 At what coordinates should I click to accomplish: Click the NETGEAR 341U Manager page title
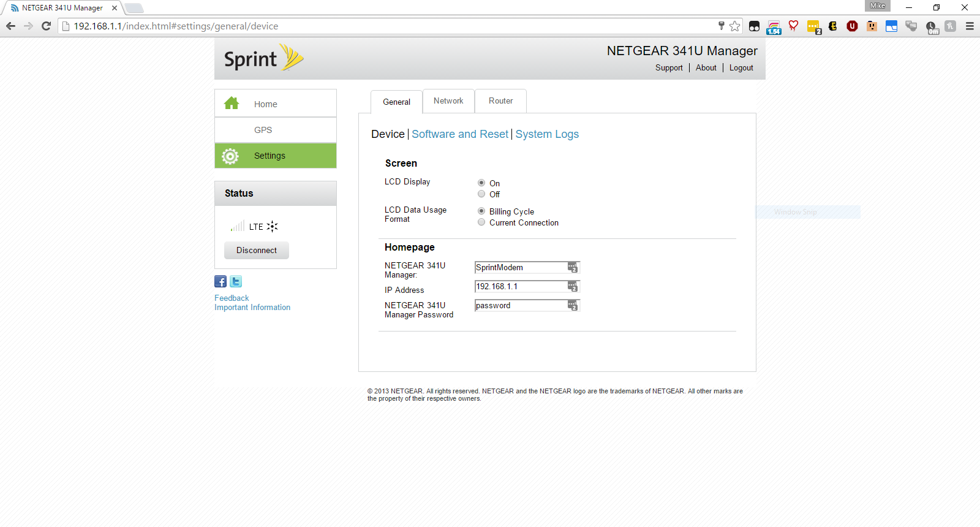tap(682, 51)
